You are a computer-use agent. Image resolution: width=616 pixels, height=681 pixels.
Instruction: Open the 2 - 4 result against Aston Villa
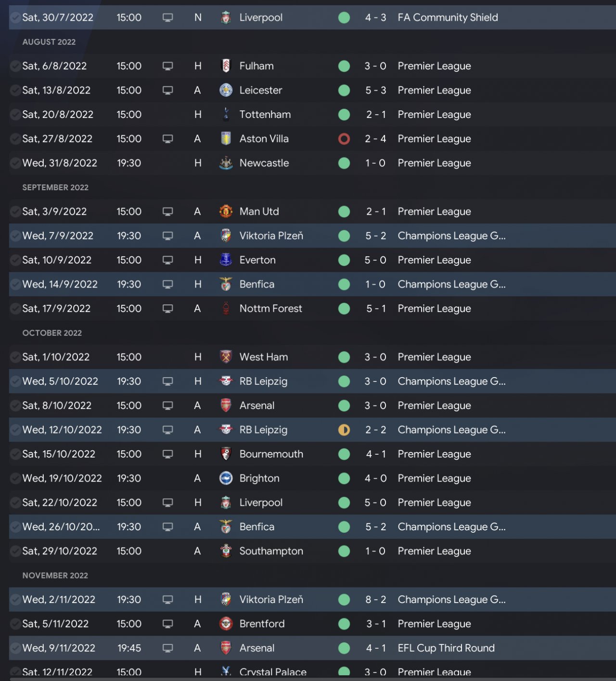click(375, 139)
